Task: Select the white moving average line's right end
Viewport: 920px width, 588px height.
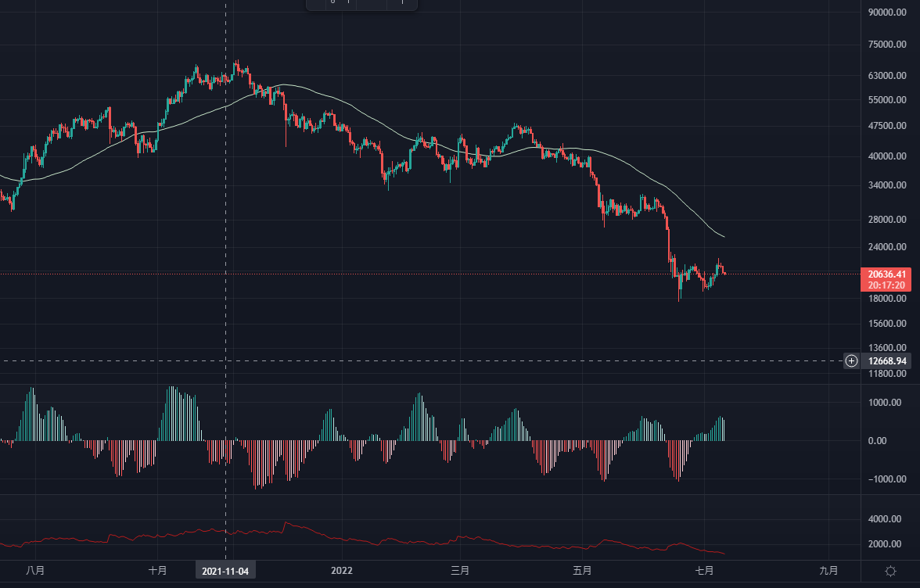Action: click(723, 236)
